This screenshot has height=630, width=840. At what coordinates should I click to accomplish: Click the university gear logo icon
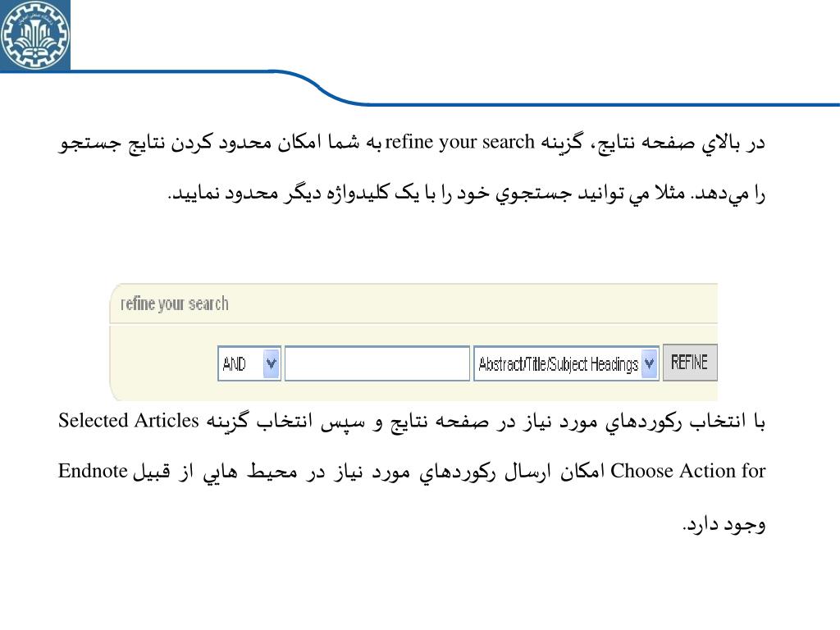[x=34, y=35]
